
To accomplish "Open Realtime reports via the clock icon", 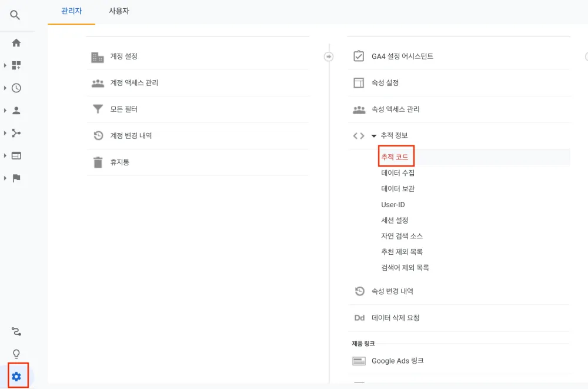I will pyautogui.click(x=16, y=88).
